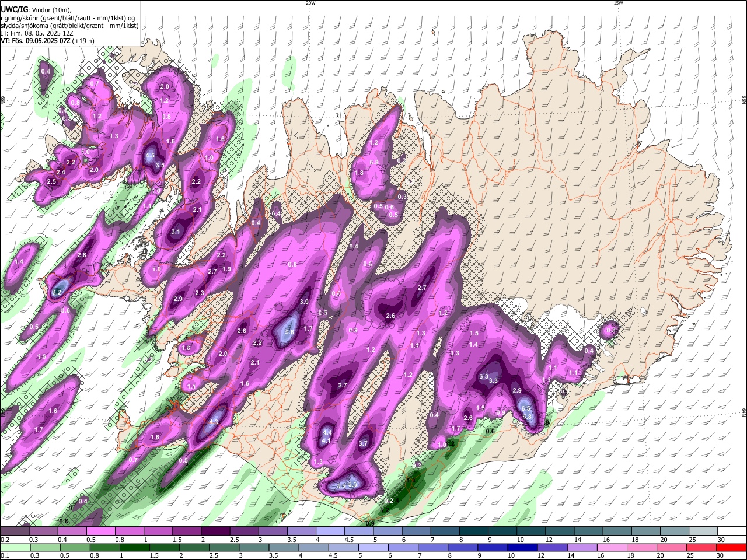The image size is (747, 560).
Task: Select the pale green 0.1 rain legend swatch
Action: [15, 548]
